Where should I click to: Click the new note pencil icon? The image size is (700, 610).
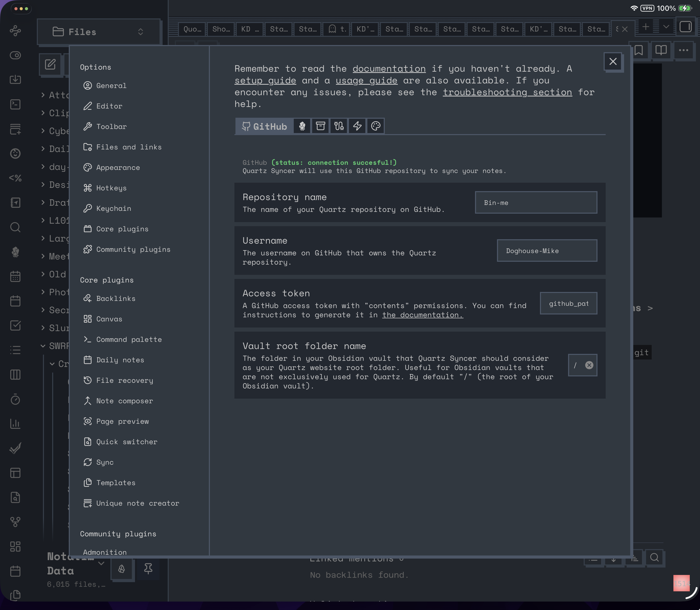pyautogui.click(x=50, y=64)
